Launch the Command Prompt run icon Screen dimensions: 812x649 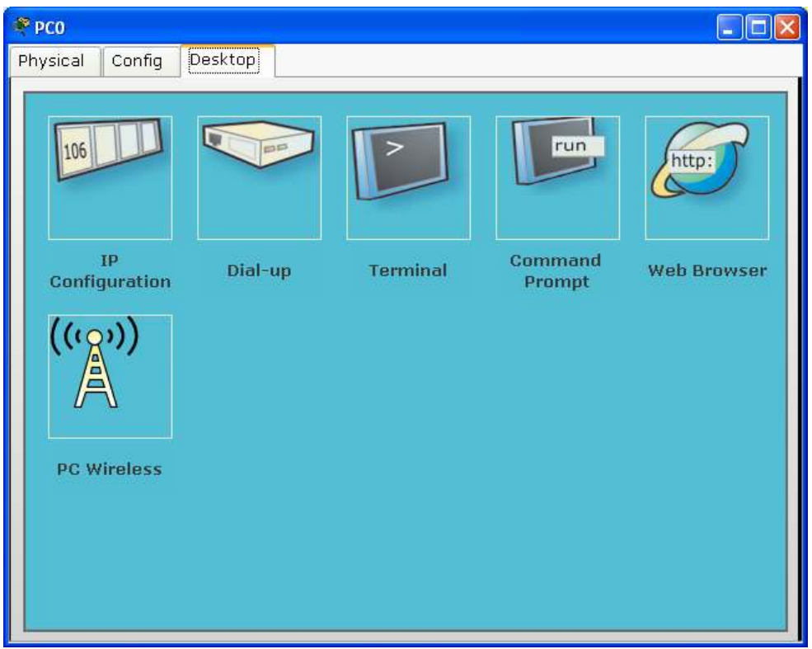point(557,177)
